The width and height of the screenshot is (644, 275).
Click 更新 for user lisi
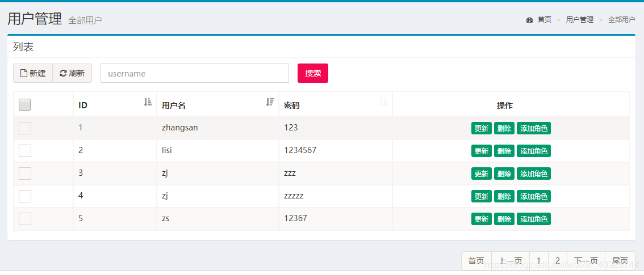coord(482,151)
